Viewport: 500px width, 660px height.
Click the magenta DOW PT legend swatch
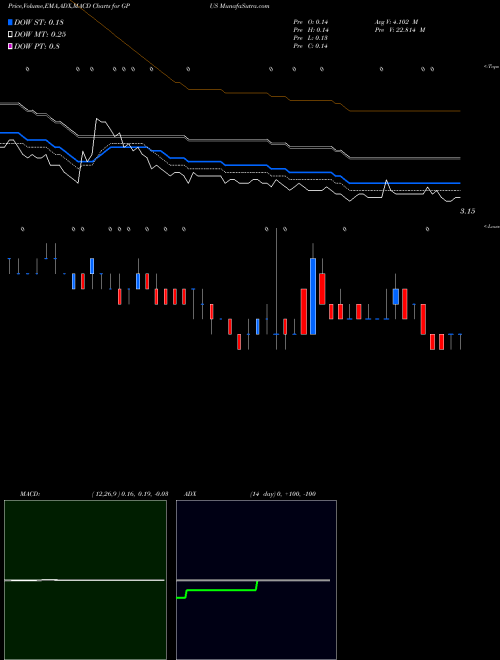10,46
